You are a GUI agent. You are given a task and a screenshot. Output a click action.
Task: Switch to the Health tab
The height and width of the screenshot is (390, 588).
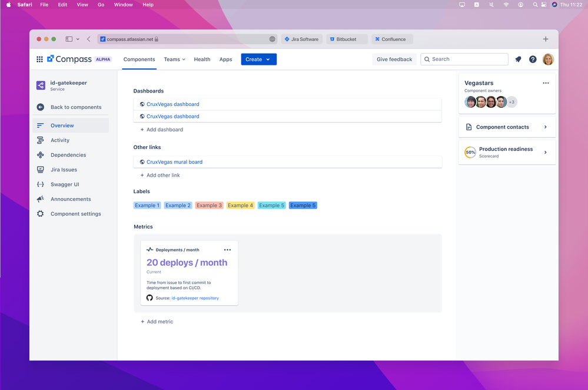[x=202, y=60]
